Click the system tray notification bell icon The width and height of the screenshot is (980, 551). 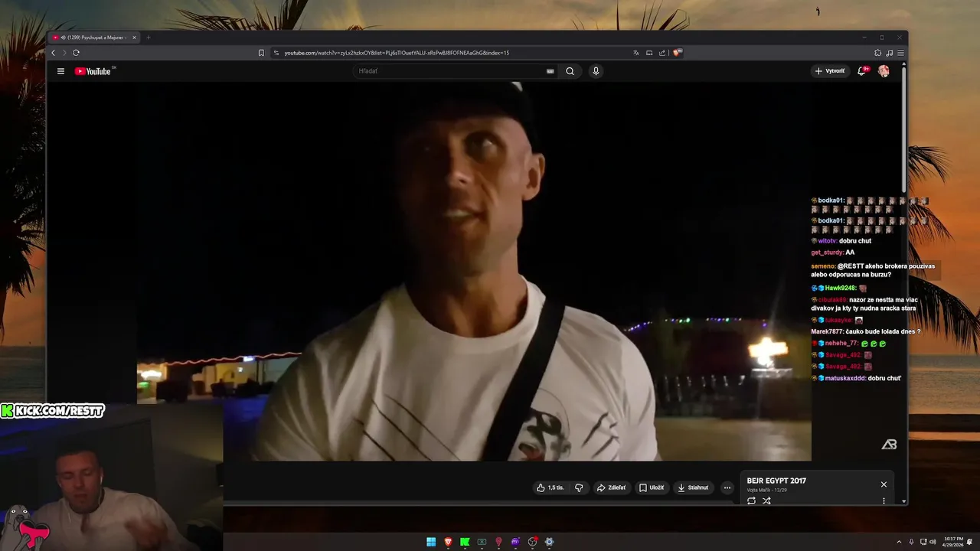click(x=970, y=542)
